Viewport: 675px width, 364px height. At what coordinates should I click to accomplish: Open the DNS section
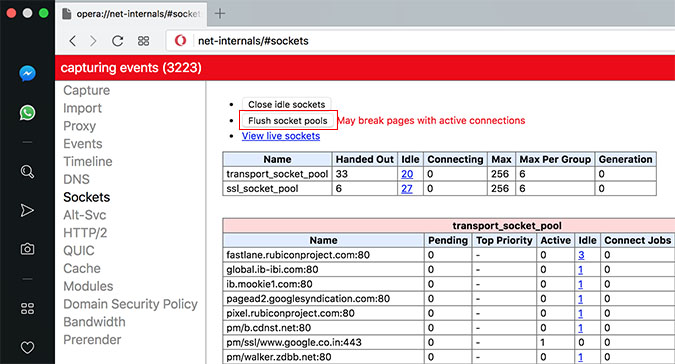point(76,179)
